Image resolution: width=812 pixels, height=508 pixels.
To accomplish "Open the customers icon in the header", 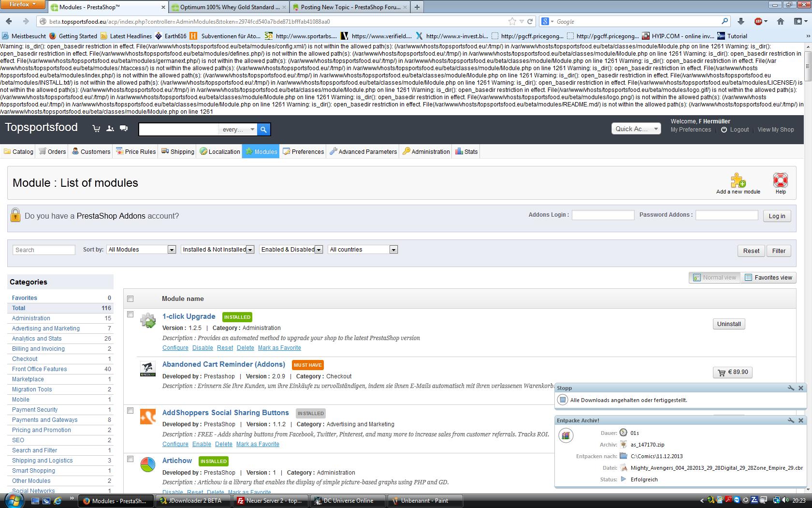I will pos(110,128).
